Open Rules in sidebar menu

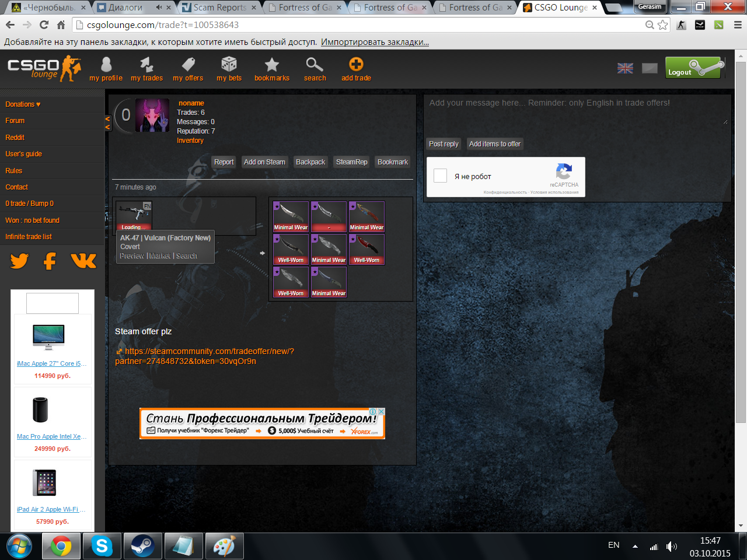tap(13, 171)
